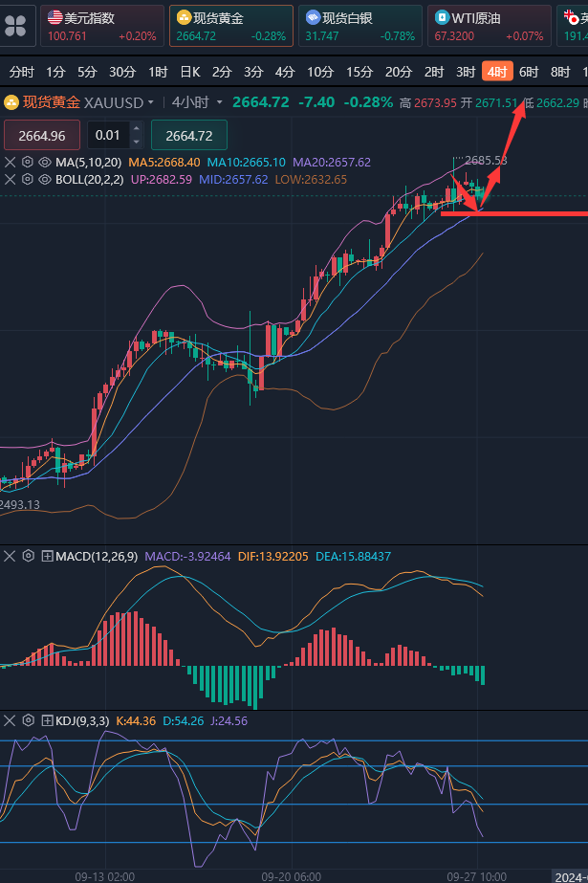Click the 09-13 02:00 time axis label
Image resolution: width=588 pixels, height=883 pixels.
point(104,877)
